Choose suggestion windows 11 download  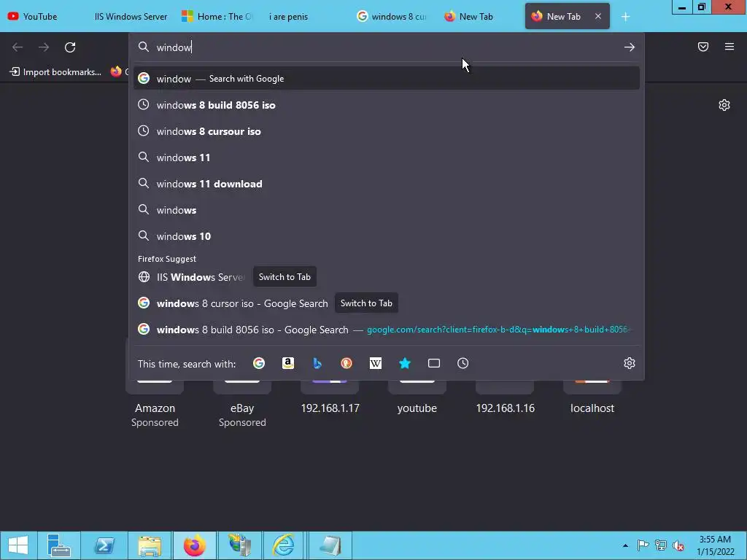coord(387,183)
